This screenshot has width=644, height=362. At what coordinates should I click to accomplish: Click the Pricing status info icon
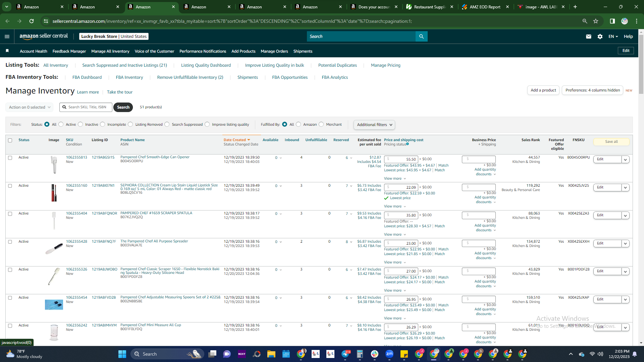(x=408, y=144)
